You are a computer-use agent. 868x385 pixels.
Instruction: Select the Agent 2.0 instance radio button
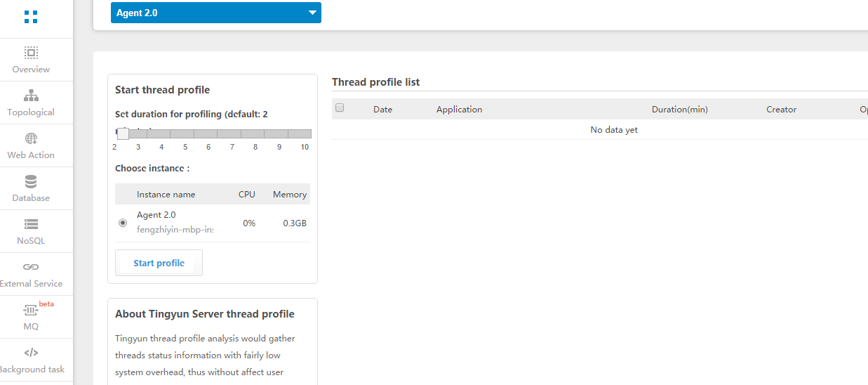click(123, 223)
